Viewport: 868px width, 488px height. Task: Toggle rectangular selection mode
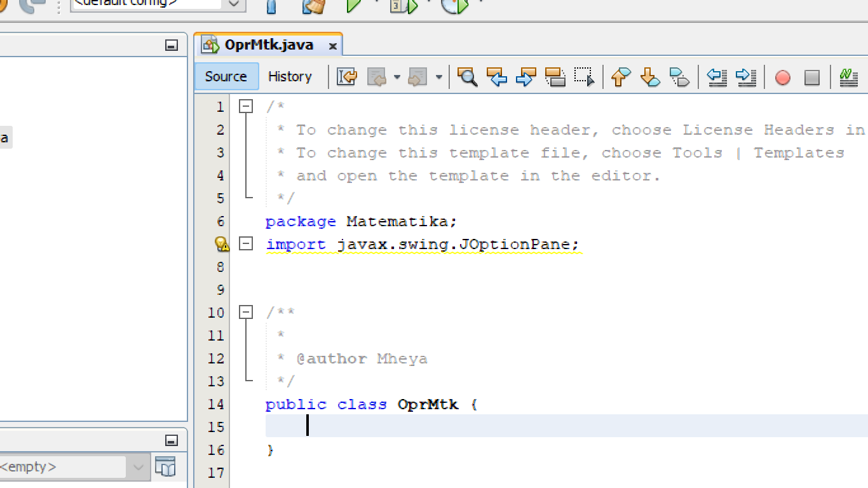click(583, 77)
